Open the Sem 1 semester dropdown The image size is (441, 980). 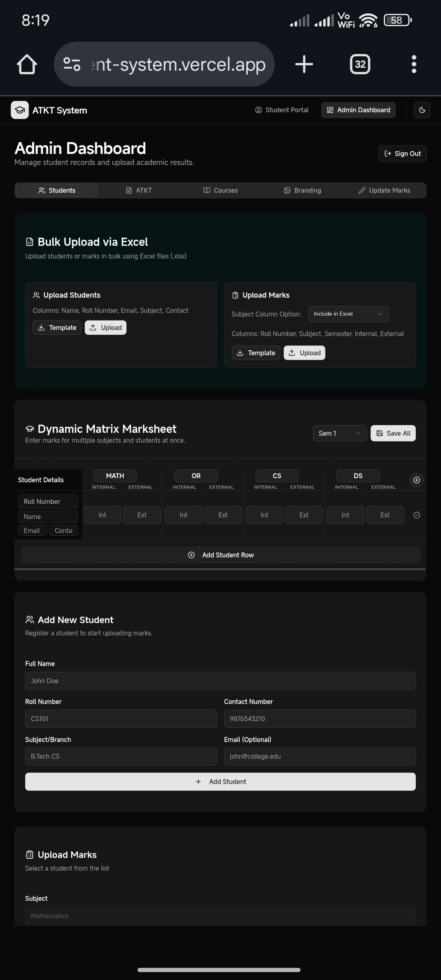click(339, 433)
